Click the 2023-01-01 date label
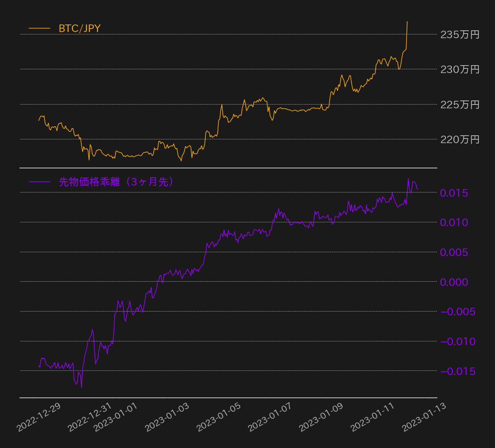495x448 pixels. pos(115,417)
